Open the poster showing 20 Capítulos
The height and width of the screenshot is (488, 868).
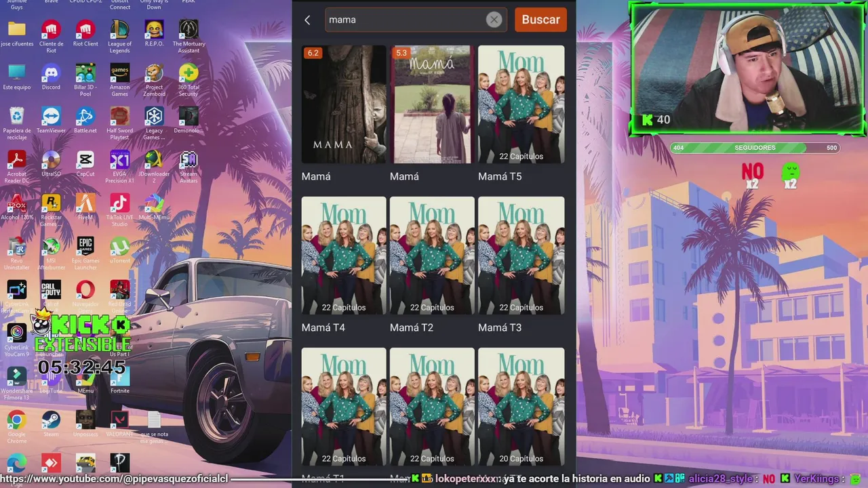click(x=521, y=407)
